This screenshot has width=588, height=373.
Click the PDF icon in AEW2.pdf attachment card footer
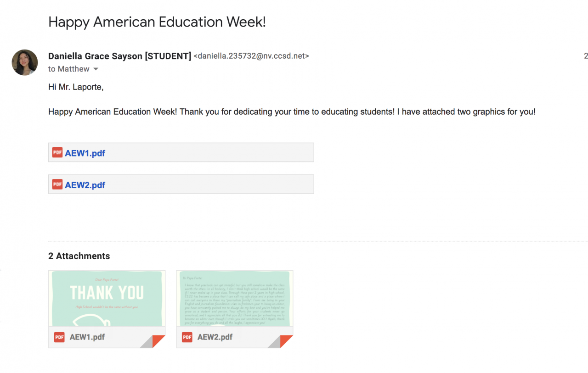tap(187, 337)
